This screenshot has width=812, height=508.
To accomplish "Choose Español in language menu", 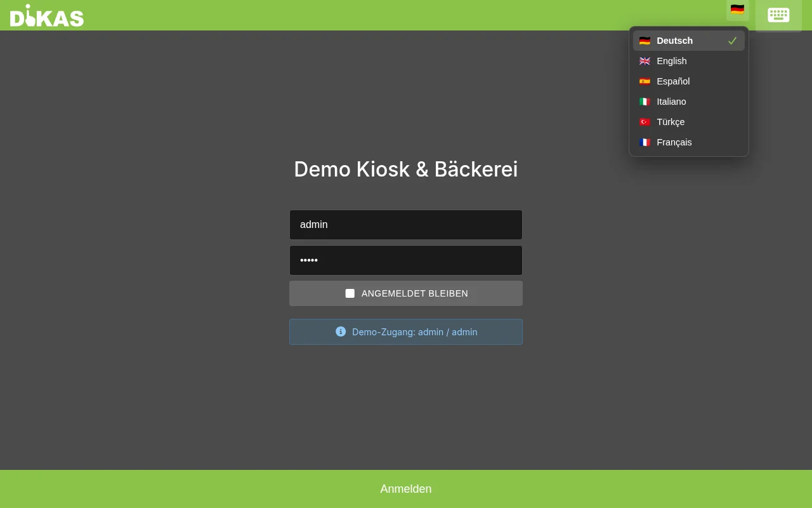I will [x=688, y=81].
